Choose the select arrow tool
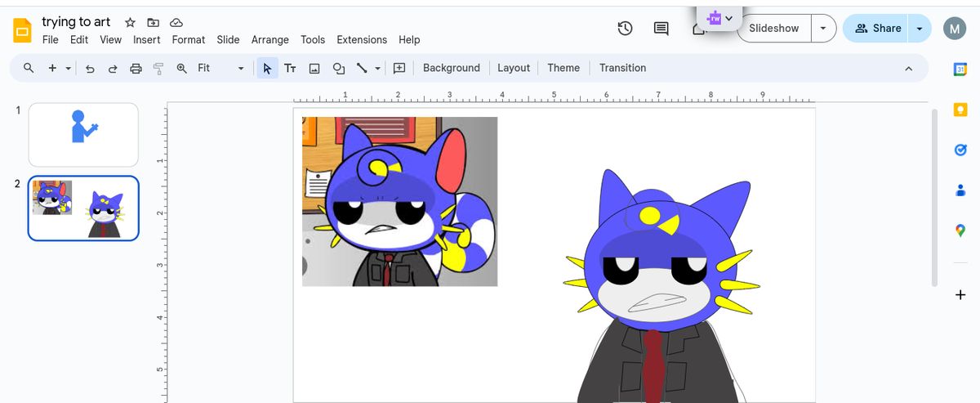Screen dimensions: 980x403 (x=267, y=69)
